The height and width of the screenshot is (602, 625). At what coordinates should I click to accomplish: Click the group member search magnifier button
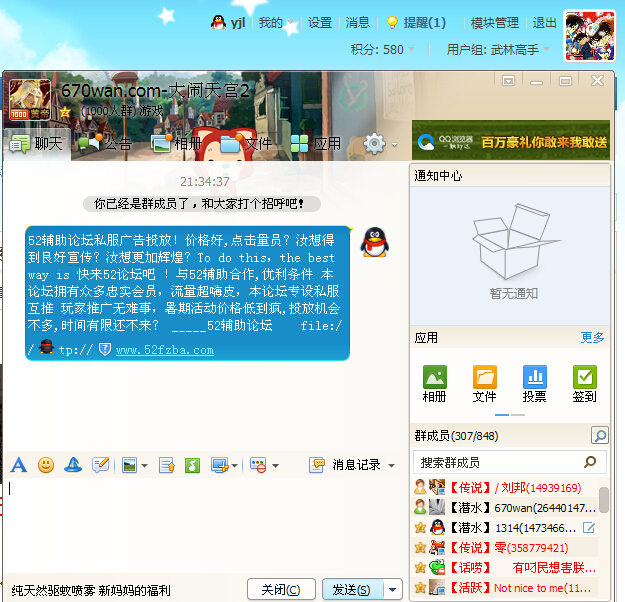[599, 435]
